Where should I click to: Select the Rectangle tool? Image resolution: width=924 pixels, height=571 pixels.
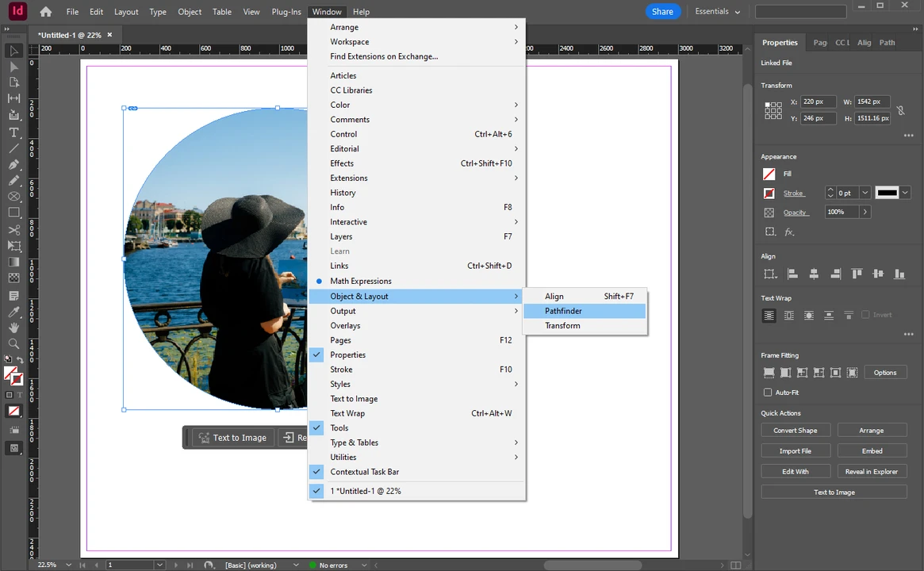tap(13, 212)
